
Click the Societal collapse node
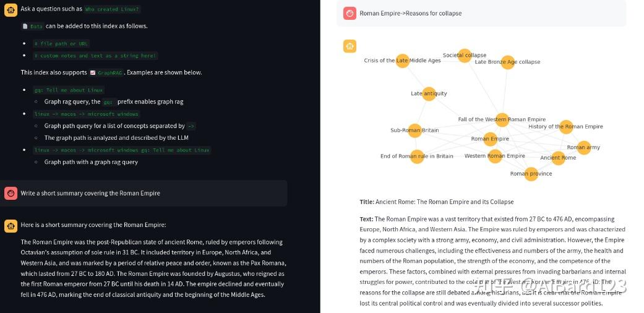click(465, 56)
